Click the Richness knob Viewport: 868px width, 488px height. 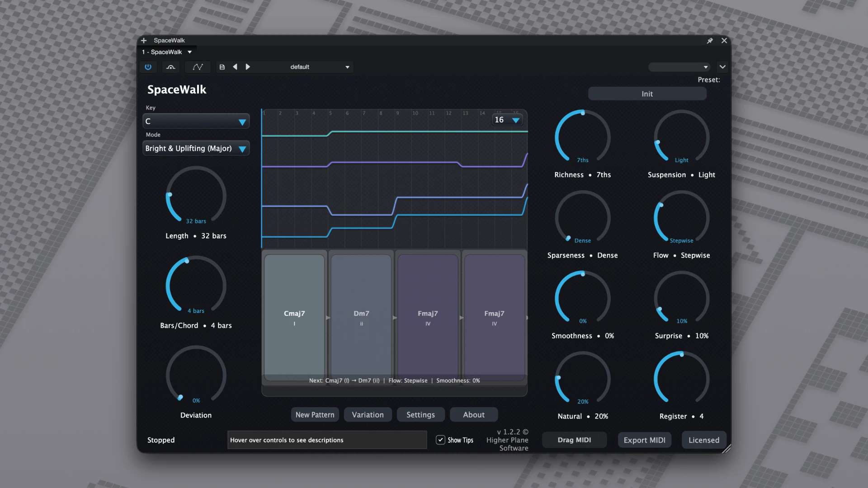point(583,137)
